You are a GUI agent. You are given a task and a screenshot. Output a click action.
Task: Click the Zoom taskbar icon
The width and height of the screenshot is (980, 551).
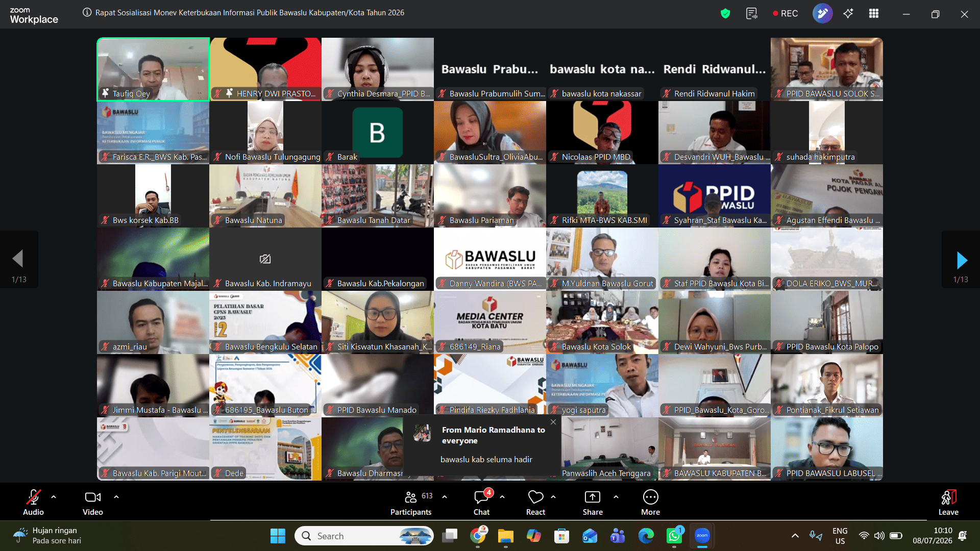(702, 536)
